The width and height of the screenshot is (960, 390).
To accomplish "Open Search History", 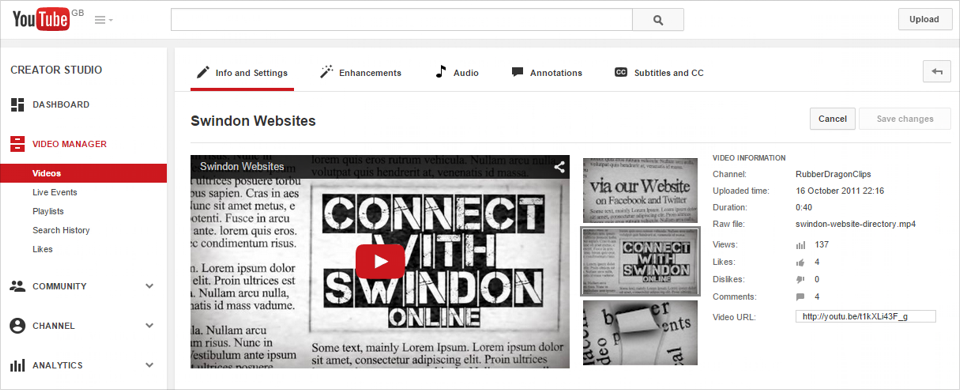I will pyautogui.click(x=61, y=230).
